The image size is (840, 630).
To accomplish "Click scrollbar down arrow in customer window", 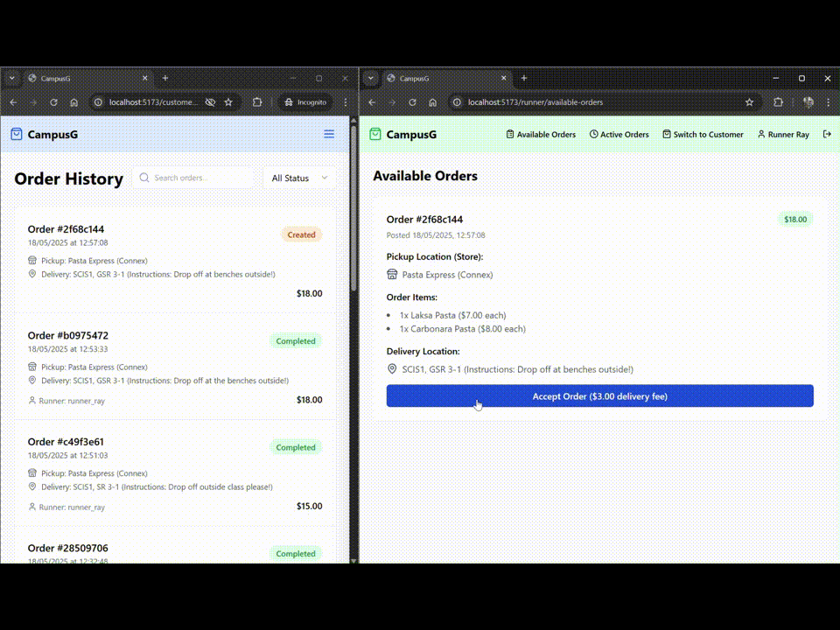I will (353, 560).
